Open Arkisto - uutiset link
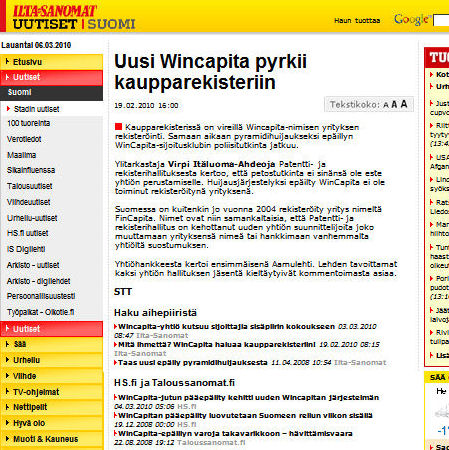Image resolution: width=449 pixels, height=450 pixels. point(33,265)
